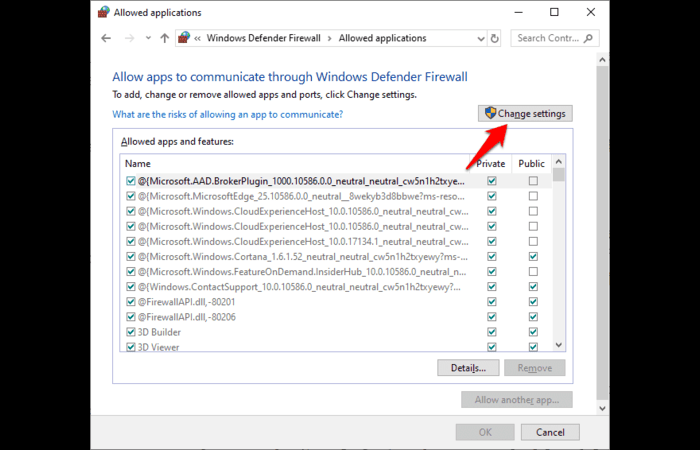Click the Windows Defender Firewall breadcrumb

click(x=263, y=38)
